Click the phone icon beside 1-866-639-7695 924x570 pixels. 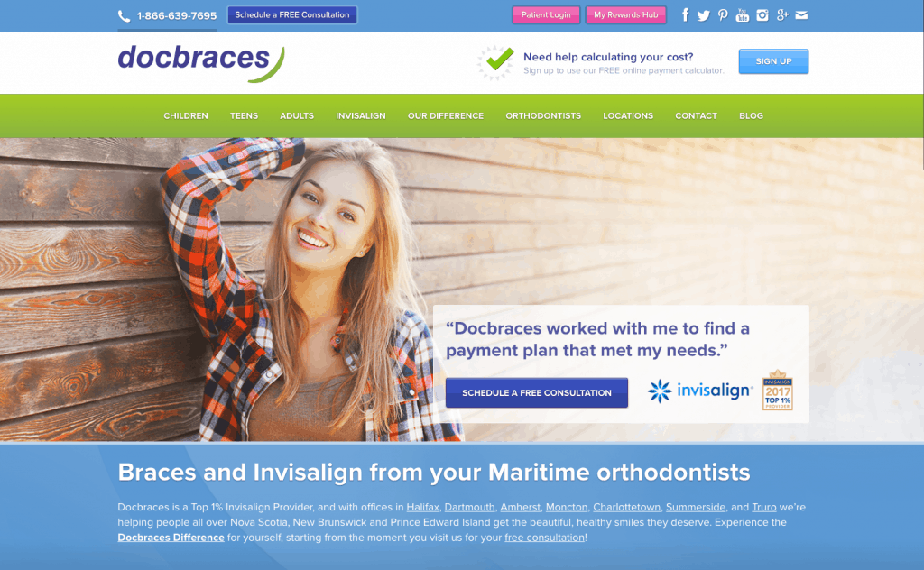tap(124, 16)
